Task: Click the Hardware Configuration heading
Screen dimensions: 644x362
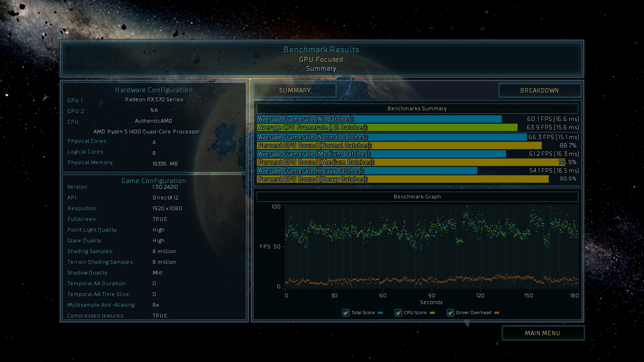Action: (154, 90)
